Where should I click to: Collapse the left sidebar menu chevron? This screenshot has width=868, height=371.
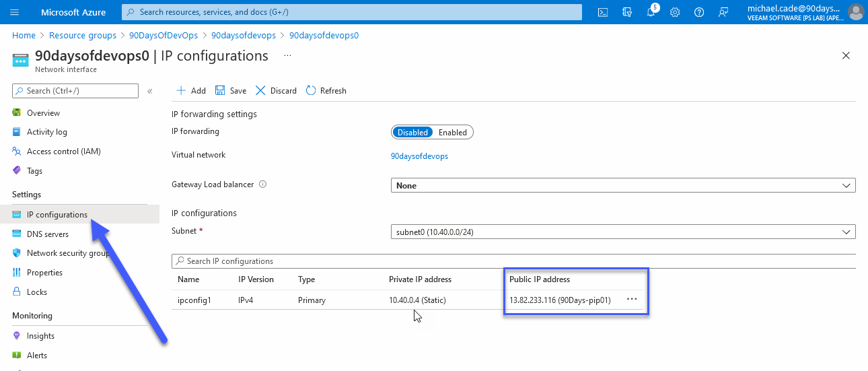[149, 91]
